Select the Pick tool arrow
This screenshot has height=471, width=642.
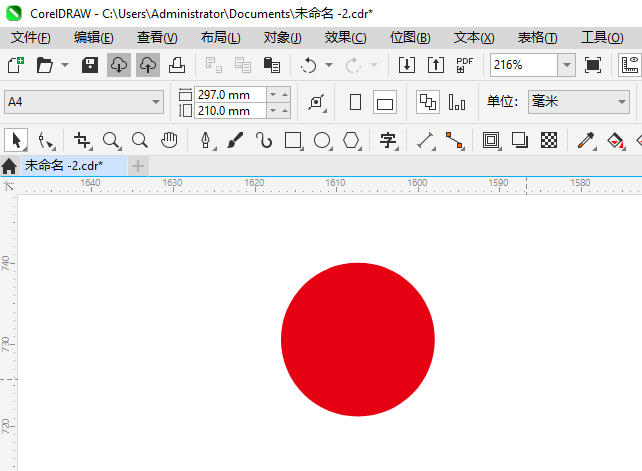pos(16,140)
